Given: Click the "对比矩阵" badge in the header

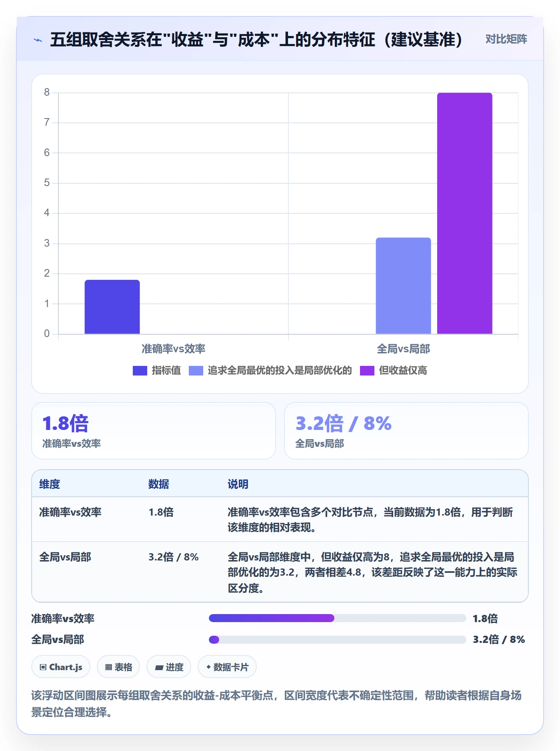Looking at the screenshot, I should 506,39.
